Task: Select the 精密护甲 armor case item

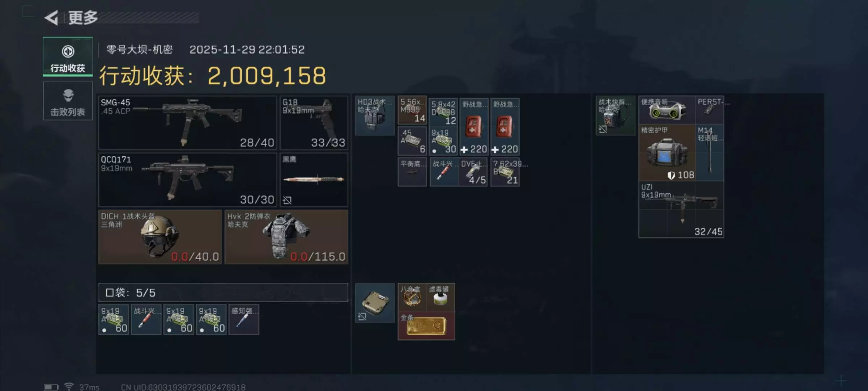Action: (x=667, y=153)
